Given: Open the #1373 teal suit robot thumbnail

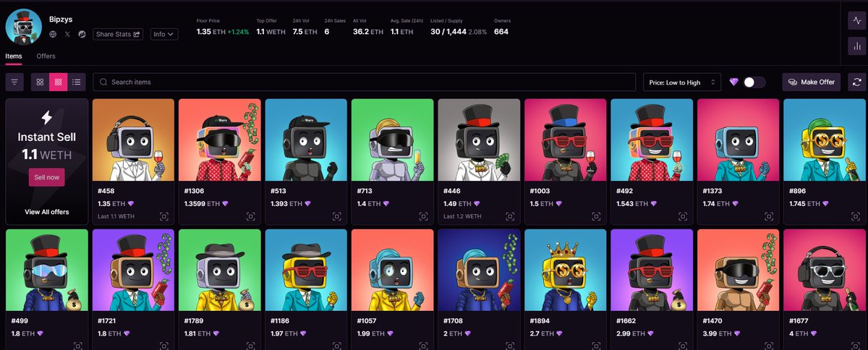Looking at the screenshot, I should tap(739, 140).
